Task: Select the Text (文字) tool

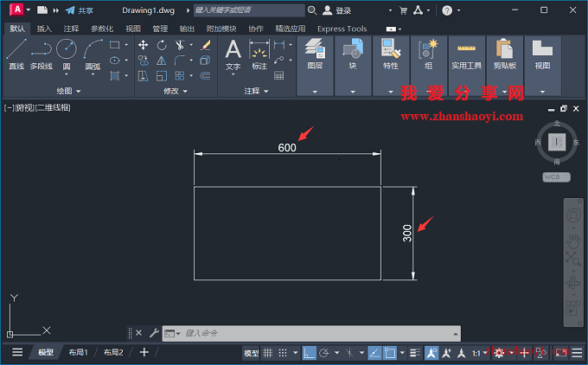Action: (233, 54)
